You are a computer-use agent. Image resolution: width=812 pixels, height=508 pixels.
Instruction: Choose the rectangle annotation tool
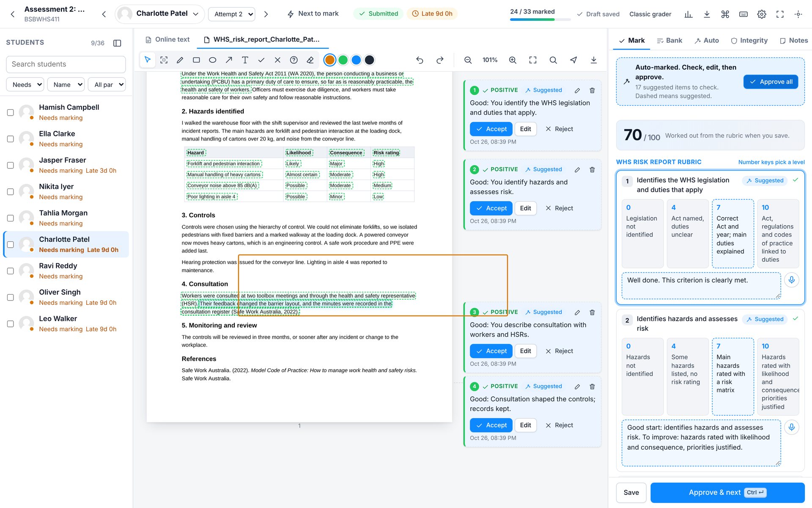pyautogui.click(x=196, y=60)
